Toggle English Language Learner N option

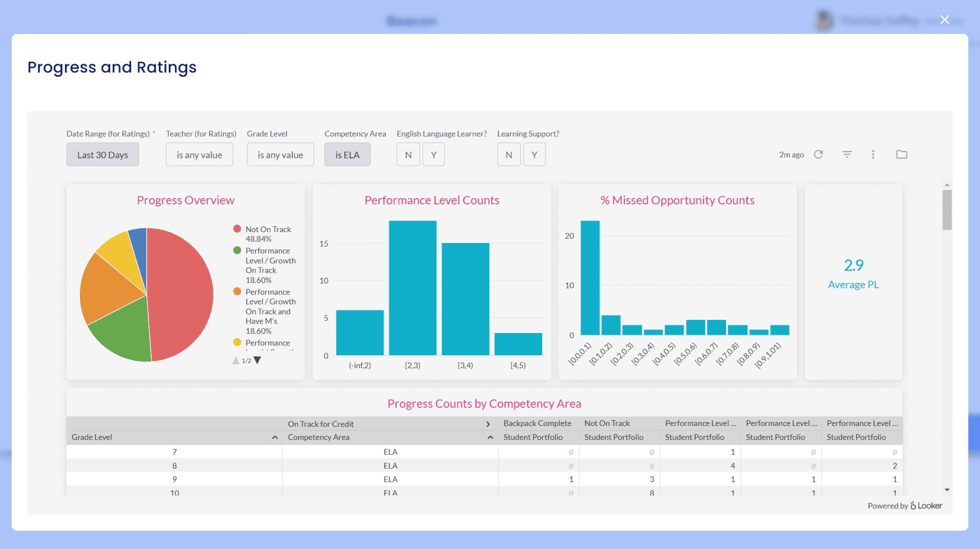408,155
